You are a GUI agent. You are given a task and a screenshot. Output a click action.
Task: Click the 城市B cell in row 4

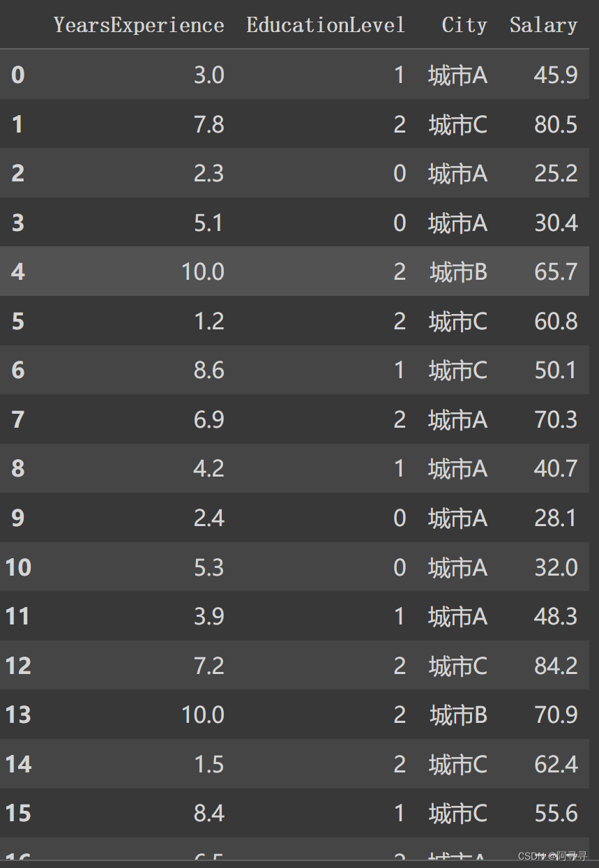[x=458, y=271]
